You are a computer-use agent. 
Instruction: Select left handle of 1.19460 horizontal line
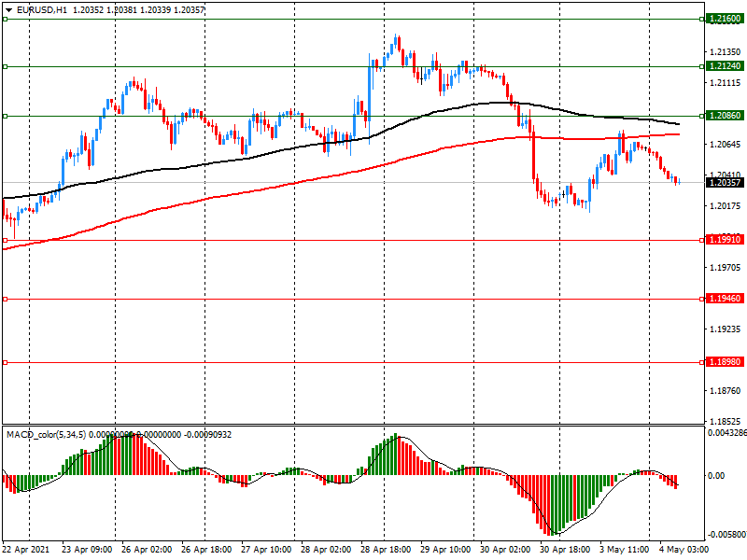coord(6,299)
